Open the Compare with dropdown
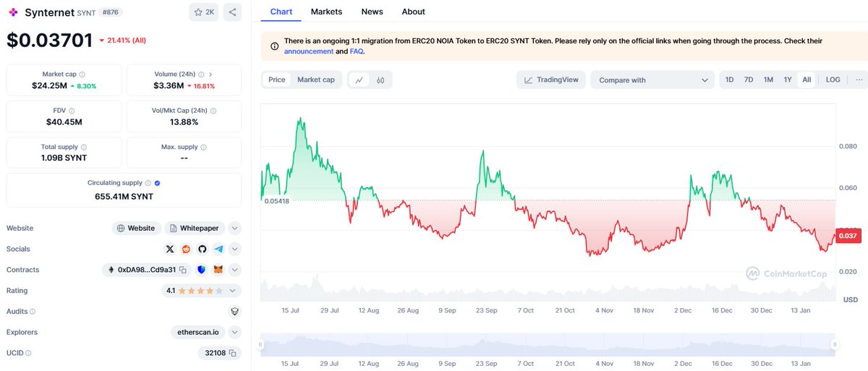 pos(652,80)
